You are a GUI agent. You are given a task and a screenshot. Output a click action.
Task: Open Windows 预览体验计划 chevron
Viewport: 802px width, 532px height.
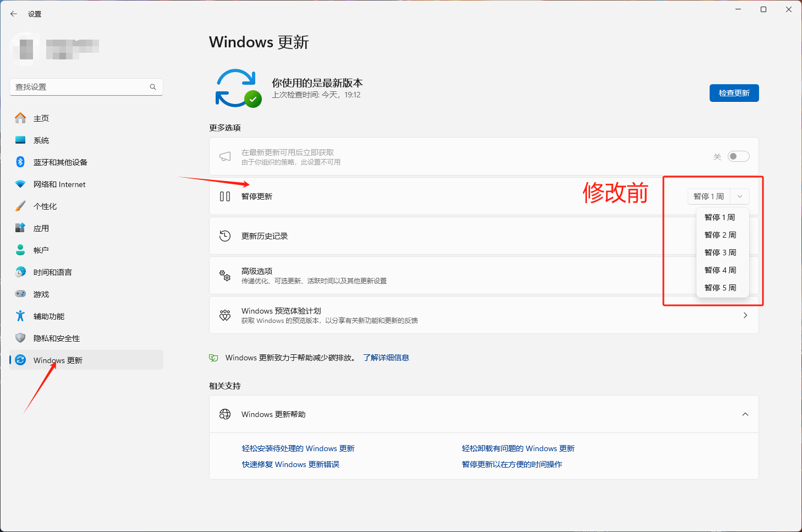pos(745,315)
